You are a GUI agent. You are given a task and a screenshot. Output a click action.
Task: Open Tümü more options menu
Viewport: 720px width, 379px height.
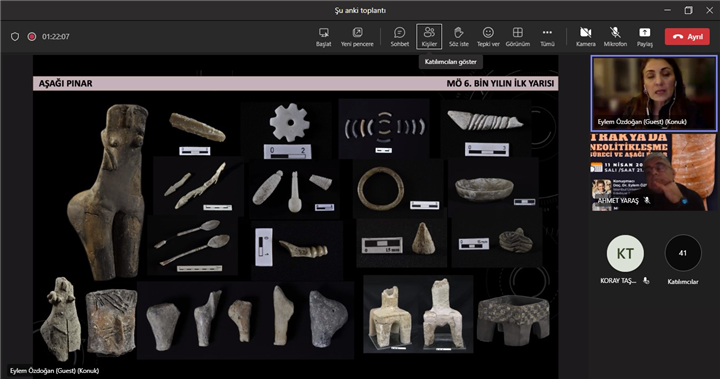pos(547,37)
